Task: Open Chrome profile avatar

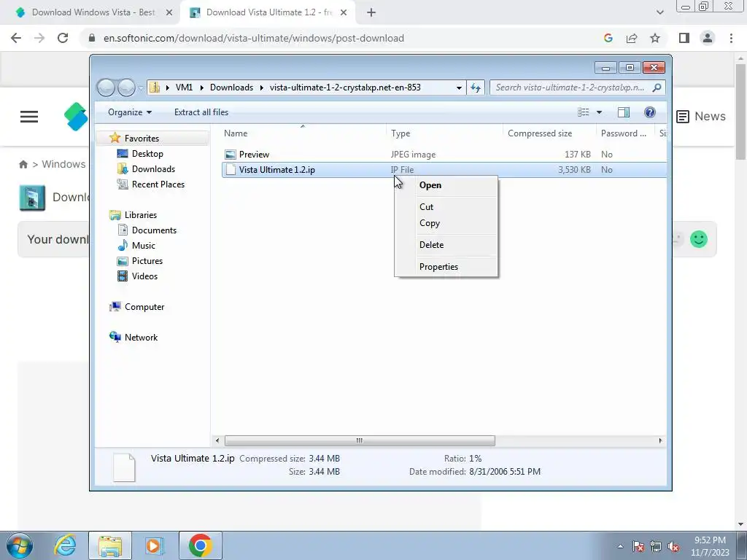Action: pyautogui.click(x=708, y=38)
